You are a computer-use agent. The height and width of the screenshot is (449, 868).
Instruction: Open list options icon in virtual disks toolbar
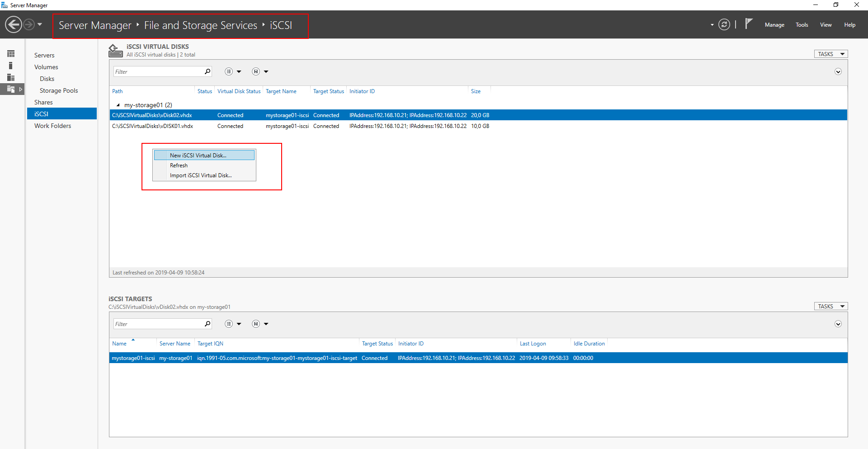coord(229,71)
